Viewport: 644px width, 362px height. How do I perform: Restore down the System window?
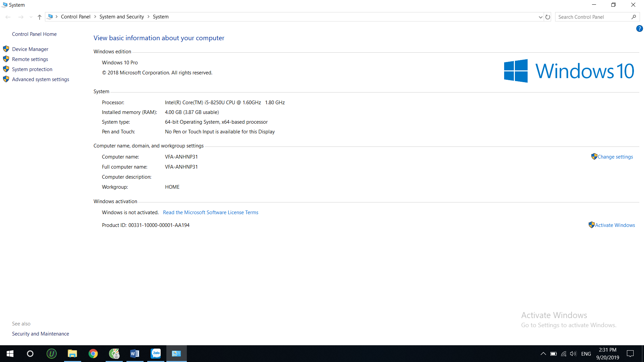click(x=613, y=5)
